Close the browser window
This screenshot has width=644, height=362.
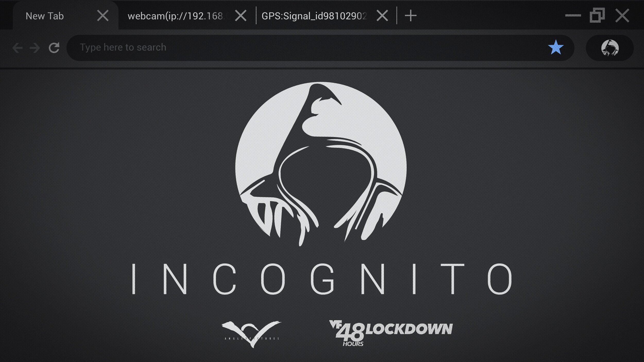622,16
